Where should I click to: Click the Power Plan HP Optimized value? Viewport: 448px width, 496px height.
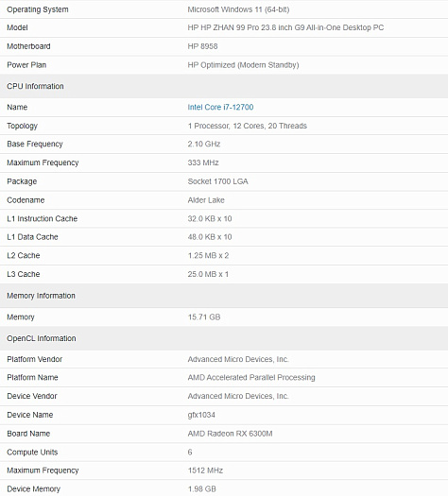[243, 65]
